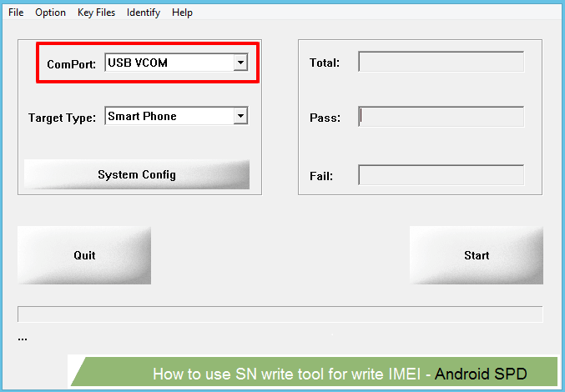
Task: Open the File menu
Action: pyautogui.click(x=16, y=13)
